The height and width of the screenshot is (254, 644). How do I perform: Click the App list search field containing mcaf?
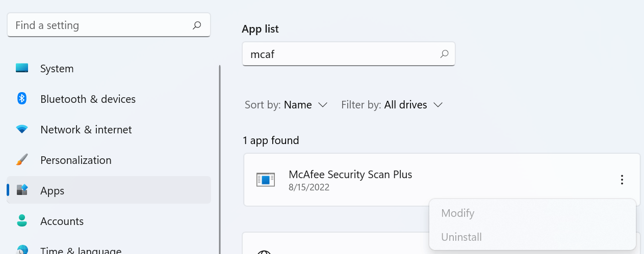tap(348, 54)
